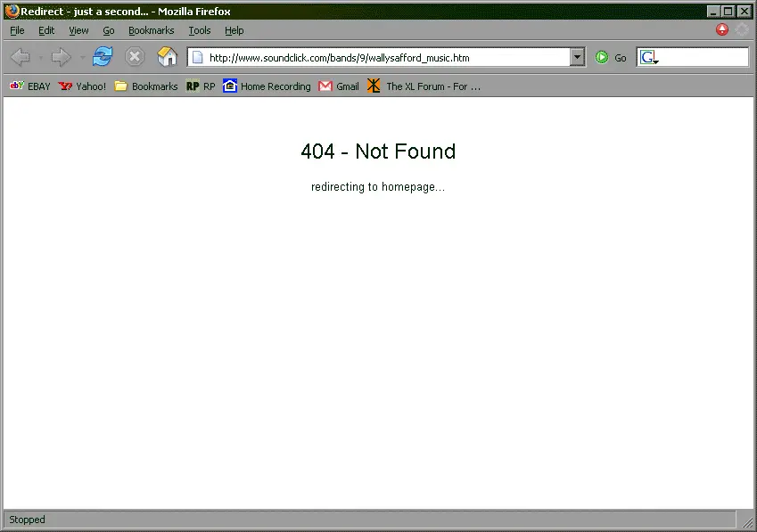Screen dimensions: 757x532
Task: Maximize the Firefox window
Action: coord(728,11)
